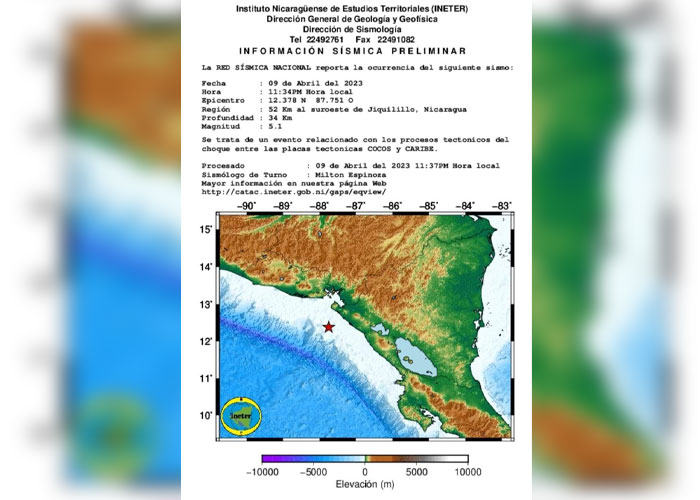This screenshot has height=500, width=700.
Task: Click the -88° longitude label above map
Action: point(320,207)
